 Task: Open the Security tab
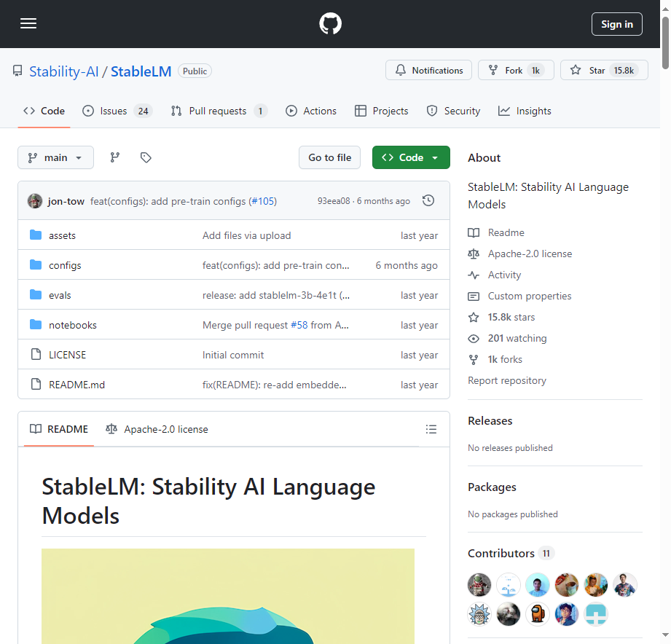454,111
